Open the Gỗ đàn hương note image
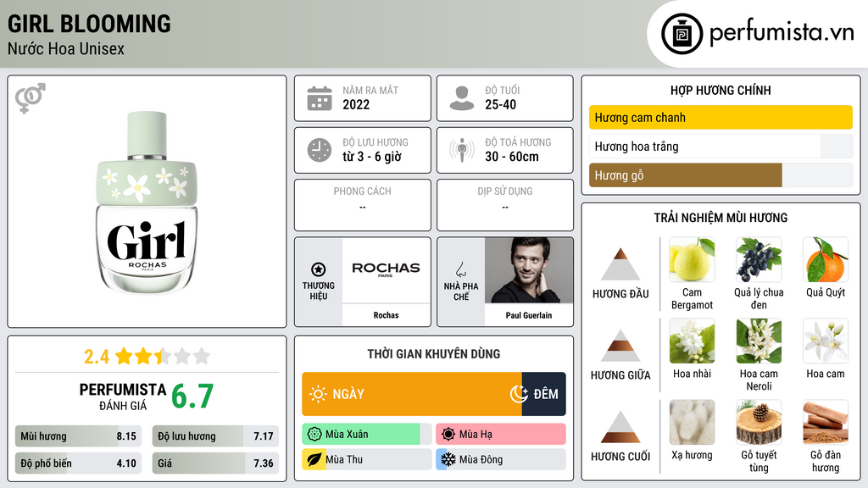868x488 pixels. coord(826,422)
